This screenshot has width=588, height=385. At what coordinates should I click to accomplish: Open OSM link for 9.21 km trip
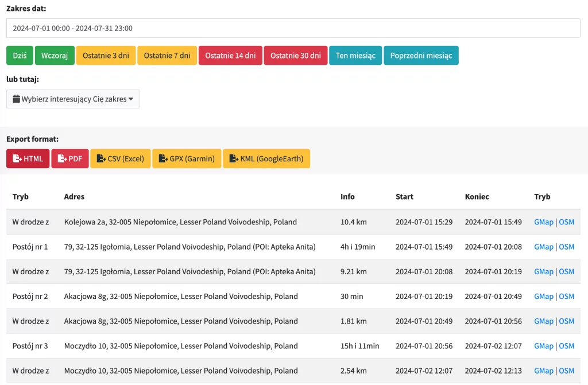(566, 271)
